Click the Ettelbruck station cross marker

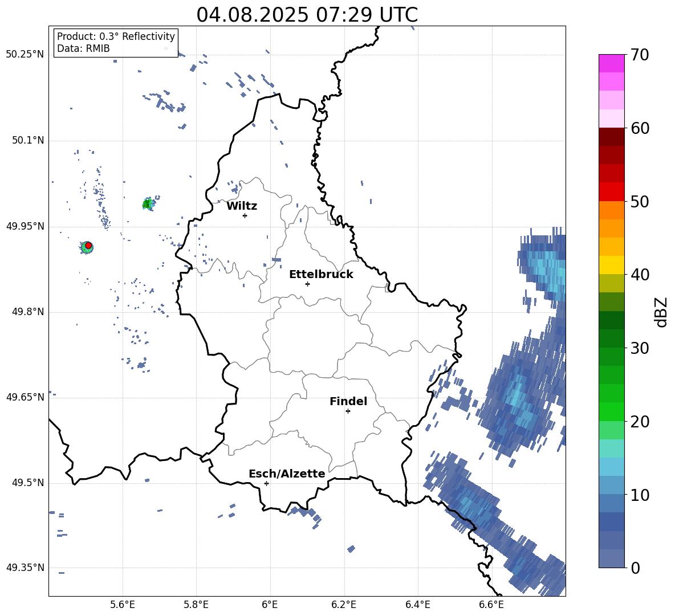tap(307, 284)
